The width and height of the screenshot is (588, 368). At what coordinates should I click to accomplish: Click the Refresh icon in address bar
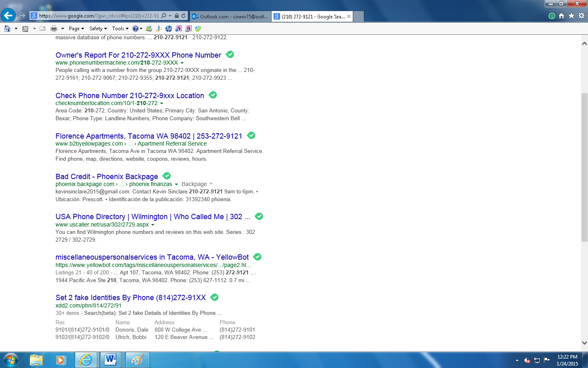(183, 16)
